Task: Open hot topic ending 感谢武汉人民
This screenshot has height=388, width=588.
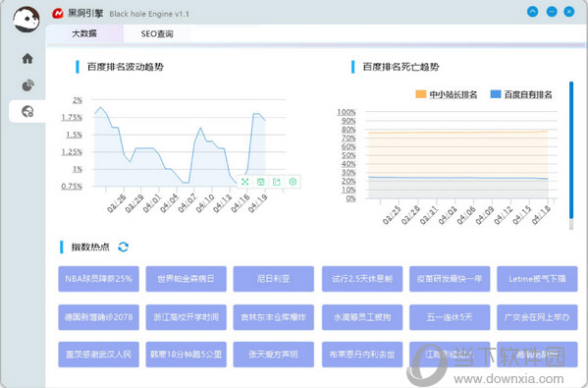Action: [x=98, y=355]
